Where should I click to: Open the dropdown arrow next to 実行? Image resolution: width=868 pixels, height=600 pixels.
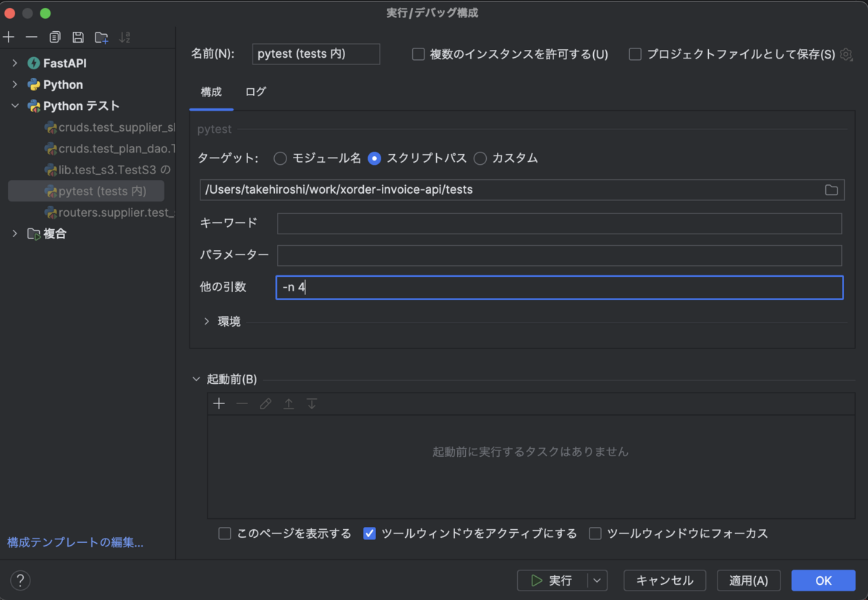[597, 580]
